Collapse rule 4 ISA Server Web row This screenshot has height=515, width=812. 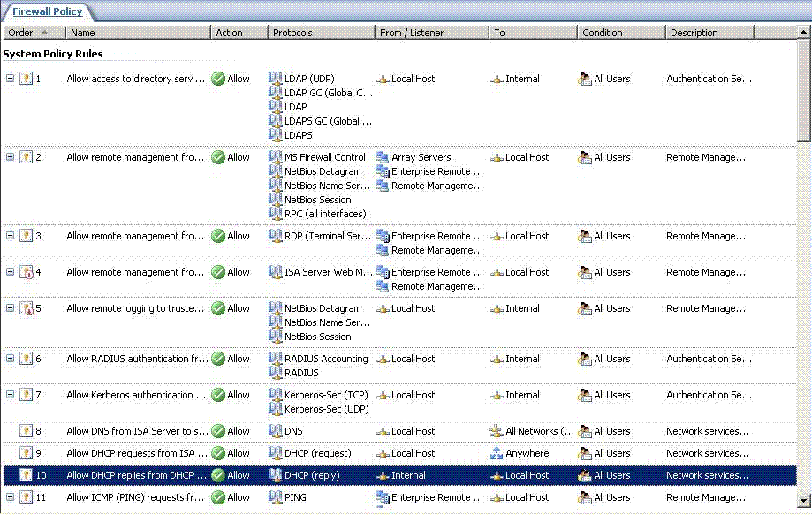click(x=10, y=272)
